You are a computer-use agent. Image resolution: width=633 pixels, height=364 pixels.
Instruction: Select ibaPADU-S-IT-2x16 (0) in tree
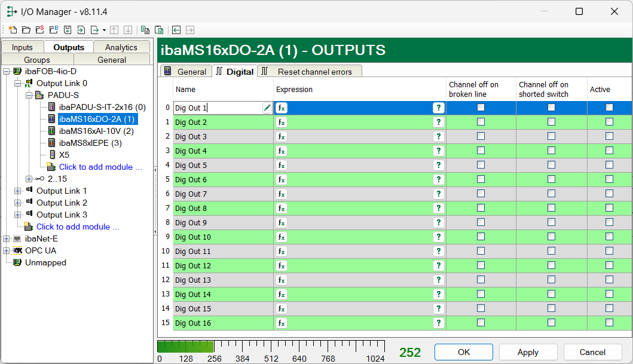click(102, 107)
